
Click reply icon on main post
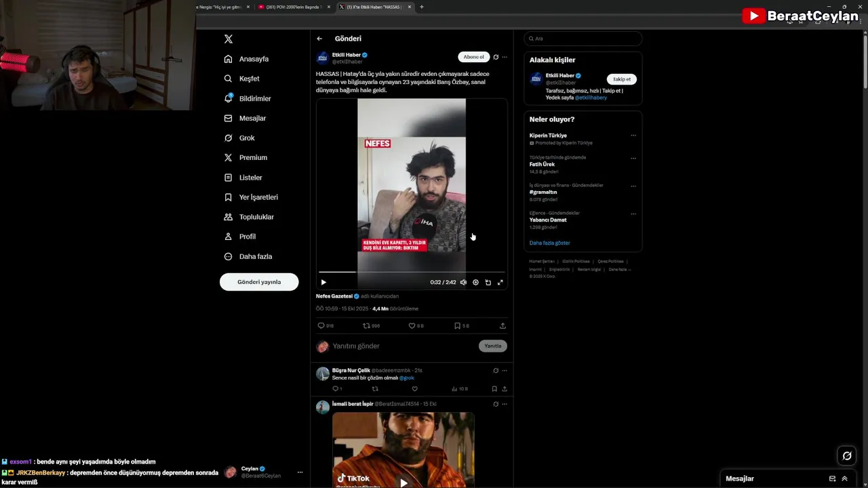coord(321,326)
